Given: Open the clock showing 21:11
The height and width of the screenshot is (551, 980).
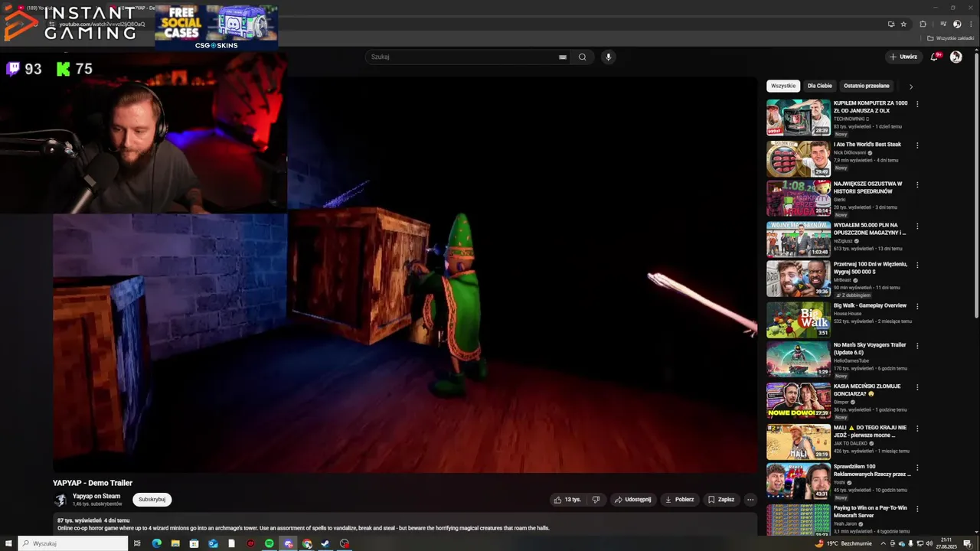Looking at the screenshot, I should [946, 543].
